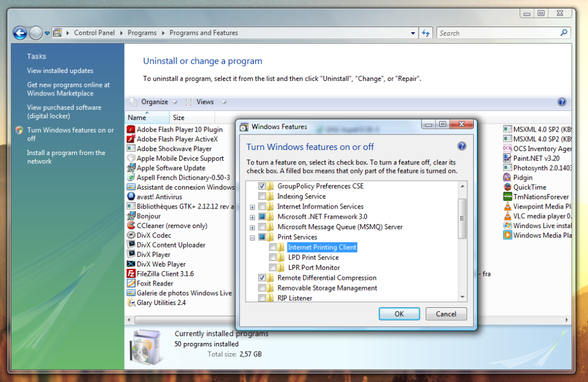
Task: Click the Adobe Flash Player ActiveX icon
Action: click(131, 139)
